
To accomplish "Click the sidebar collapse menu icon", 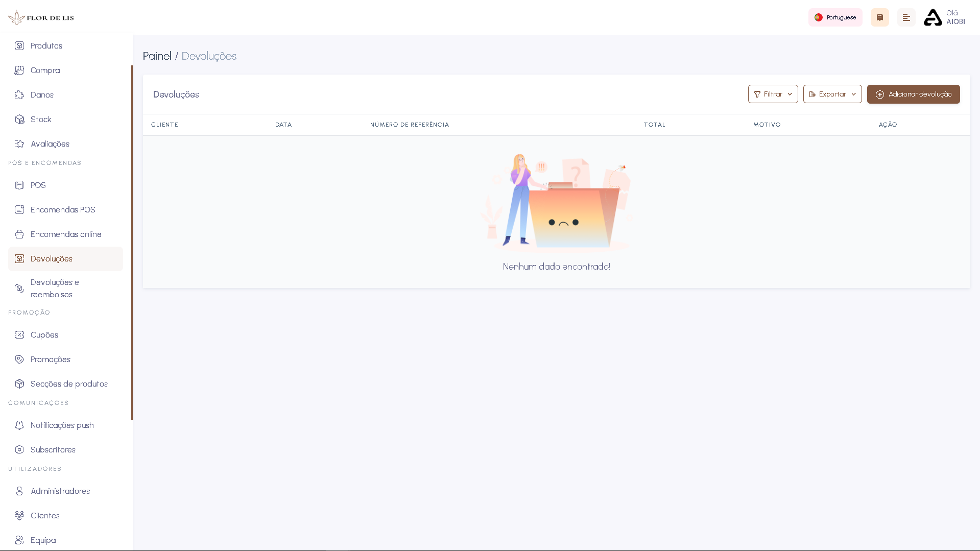I will tap(906, 17).
